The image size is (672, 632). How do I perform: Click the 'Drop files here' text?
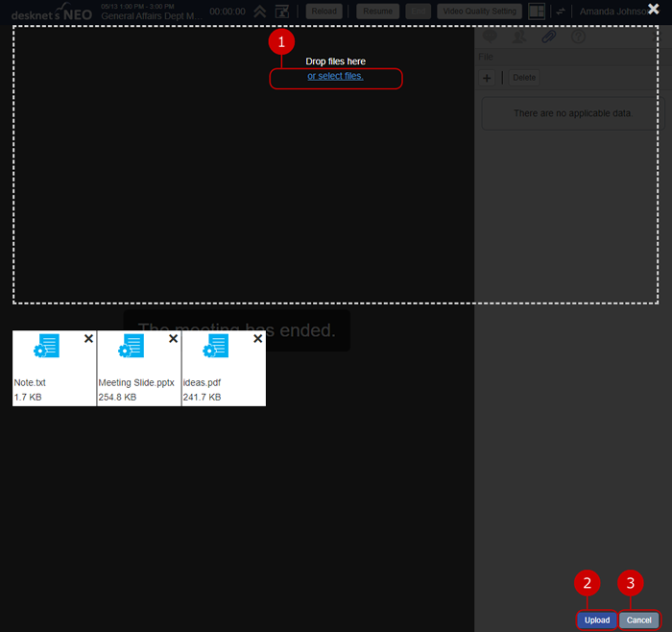click(336, 61)
